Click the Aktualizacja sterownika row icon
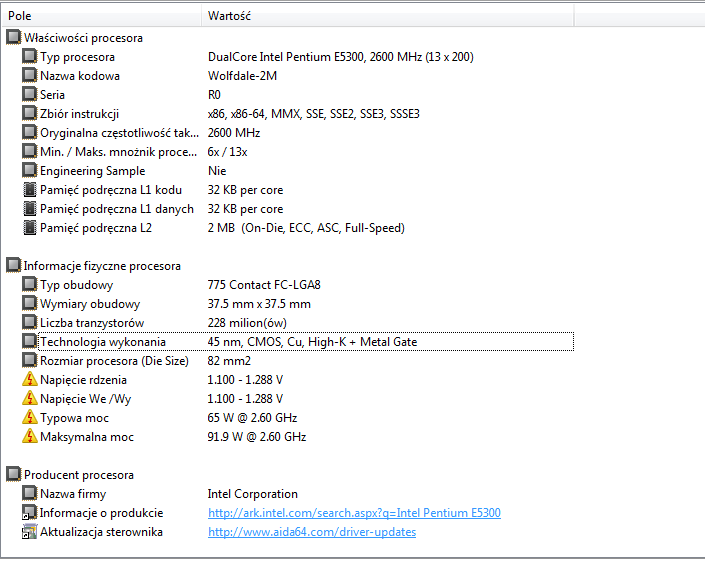Screen dimensions: 705x561 pyautogui.click(x=30, y=532)
